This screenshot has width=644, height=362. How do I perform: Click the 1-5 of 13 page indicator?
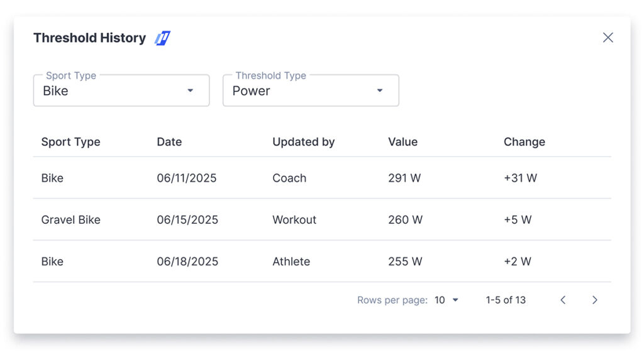tap(505, 300)
